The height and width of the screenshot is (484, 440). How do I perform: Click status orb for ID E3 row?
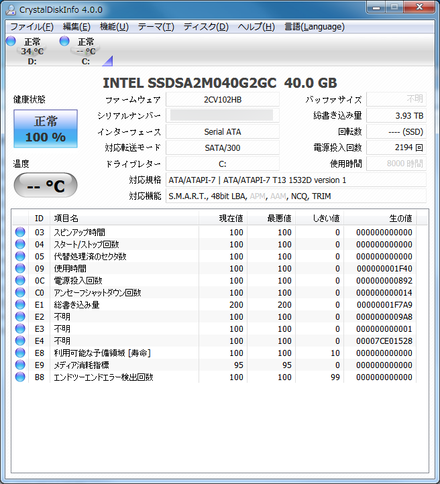click(20, 328)
